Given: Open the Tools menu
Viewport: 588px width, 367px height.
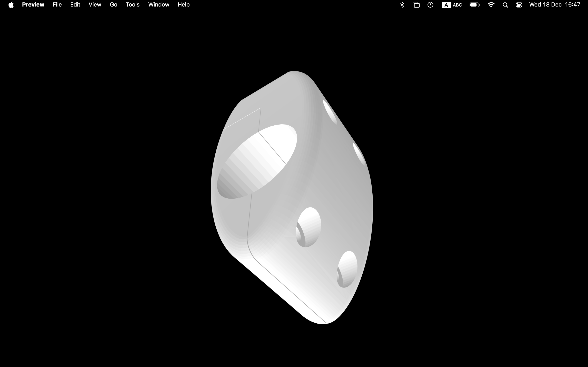Looking at the screenshot, I should (x=133, y=5).
